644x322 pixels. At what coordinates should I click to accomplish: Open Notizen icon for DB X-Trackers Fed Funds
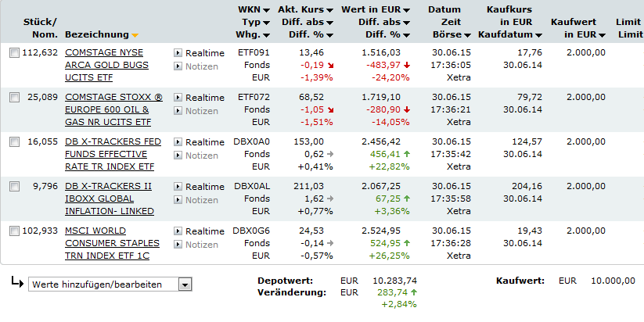(178, 156)
